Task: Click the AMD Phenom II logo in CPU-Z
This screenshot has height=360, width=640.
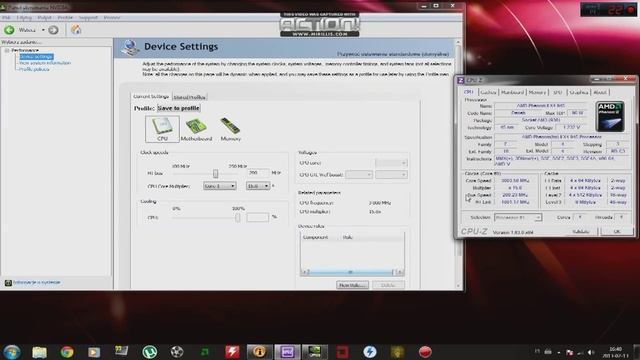Action: coord(610,116)
